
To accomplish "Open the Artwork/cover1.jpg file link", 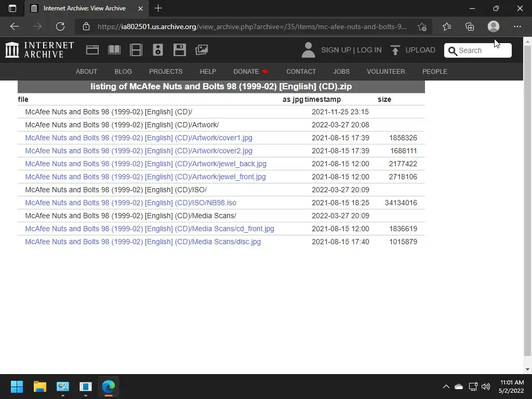I will (139, 138).
